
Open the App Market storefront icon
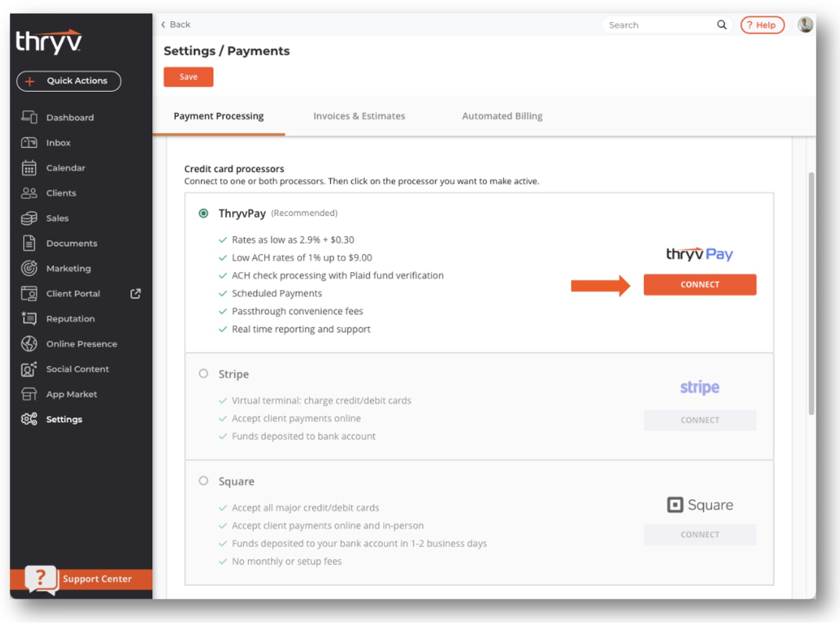[x=29, y=394]
